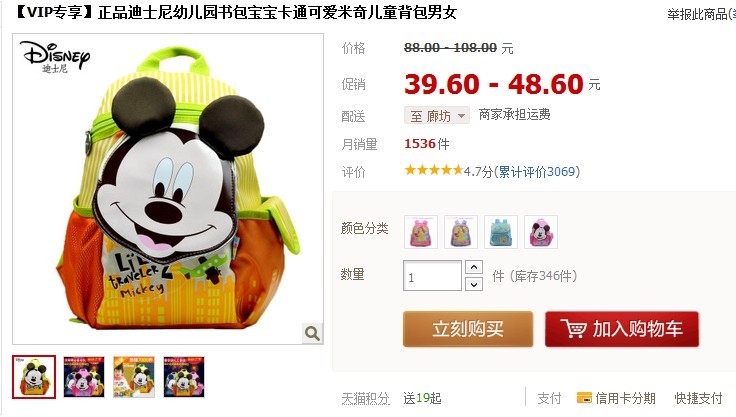736x417 pixels.
Task: Click the Disney logo on product image
Action: (55, 57)
